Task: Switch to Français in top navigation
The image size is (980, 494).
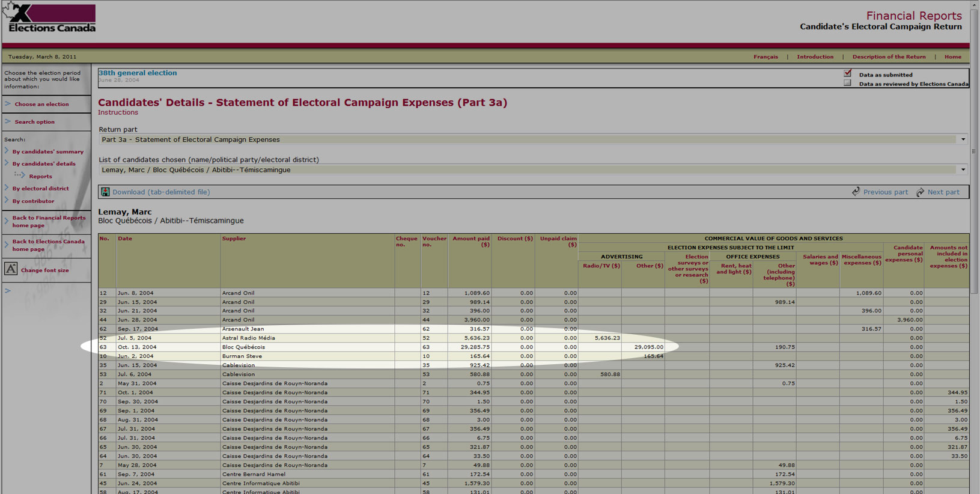Action: click(765, 56)
